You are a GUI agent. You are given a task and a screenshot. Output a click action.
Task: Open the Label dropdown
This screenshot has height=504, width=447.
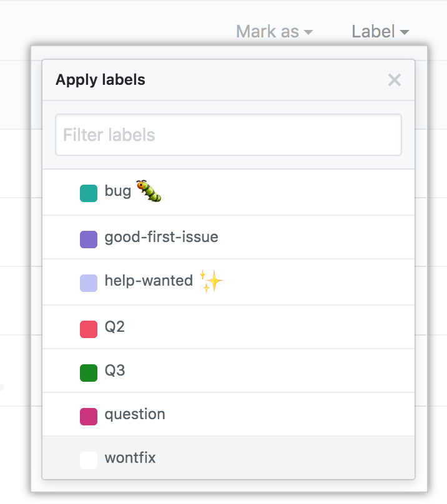tap(373, 32)
